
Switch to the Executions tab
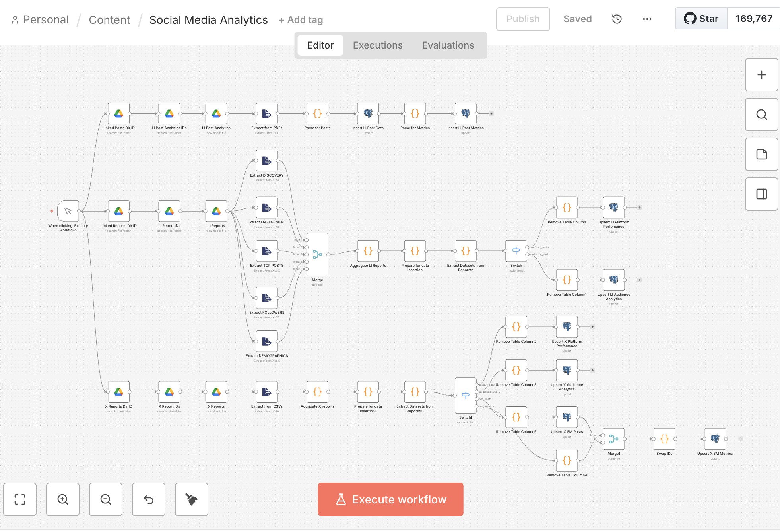pyautogui.click(x=377, y=45)
